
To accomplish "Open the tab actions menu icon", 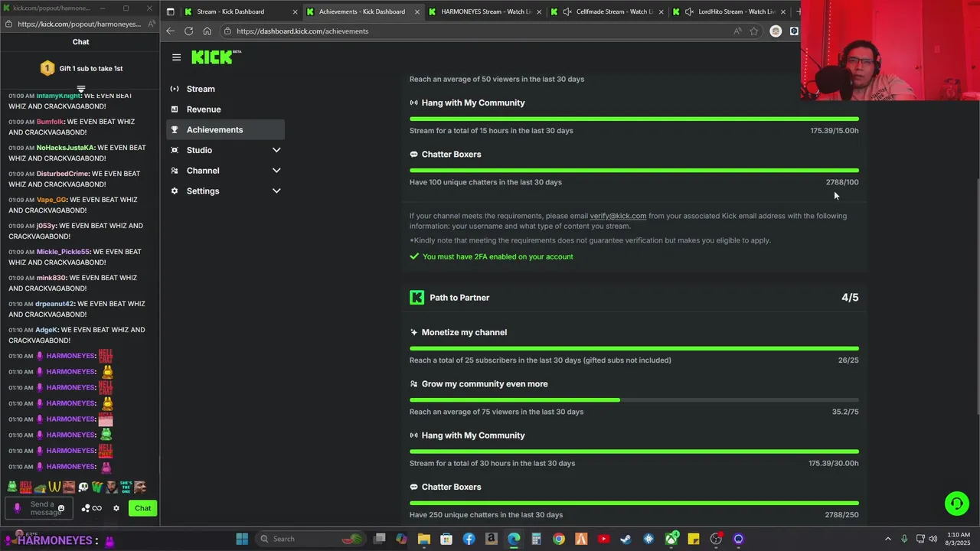I will pyautogui.click(x=170, y=11).
